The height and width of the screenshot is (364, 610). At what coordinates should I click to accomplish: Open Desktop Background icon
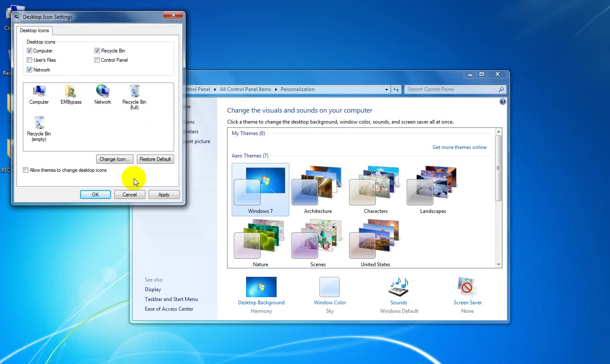(261, 287)
